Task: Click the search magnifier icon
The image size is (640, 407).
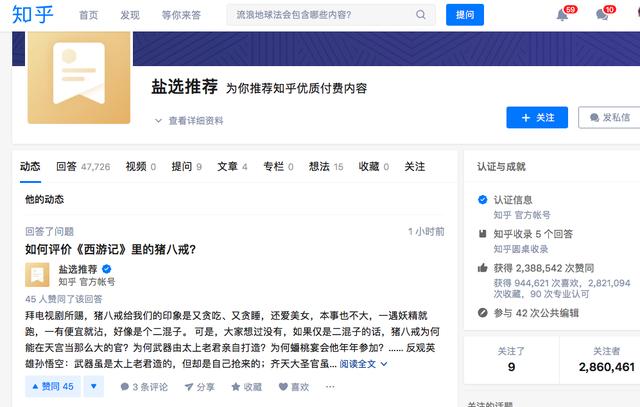Action: pyautogui.click(x=420, y=15)
